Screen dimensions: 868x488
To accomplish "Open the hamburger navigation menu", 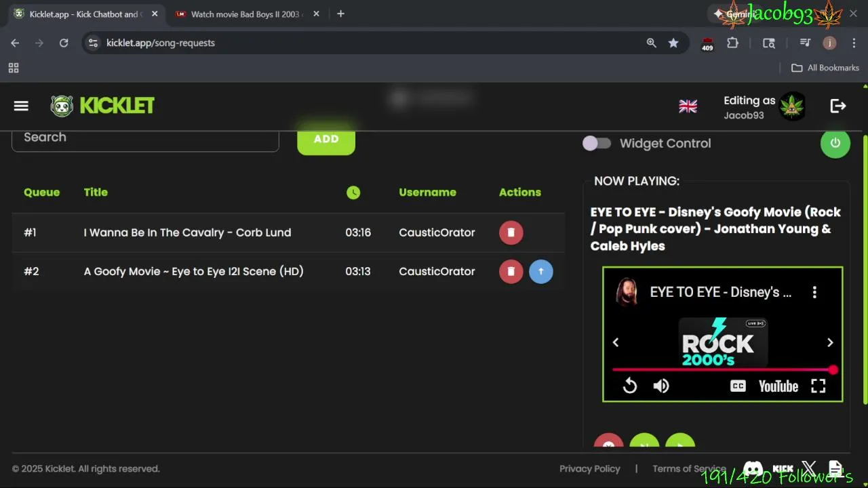I will (21, 106).
